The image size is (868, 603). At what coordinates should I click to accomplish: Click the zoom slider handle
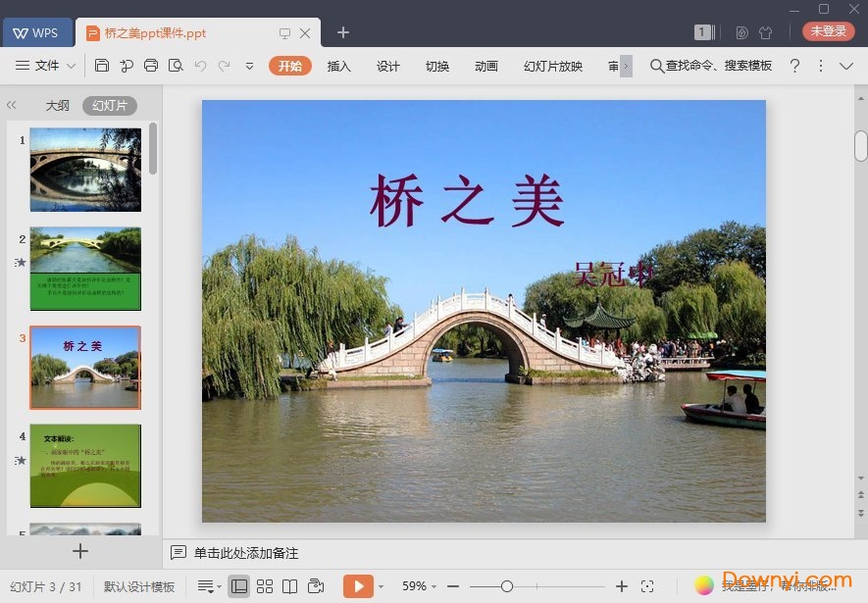tap(507, 586)
